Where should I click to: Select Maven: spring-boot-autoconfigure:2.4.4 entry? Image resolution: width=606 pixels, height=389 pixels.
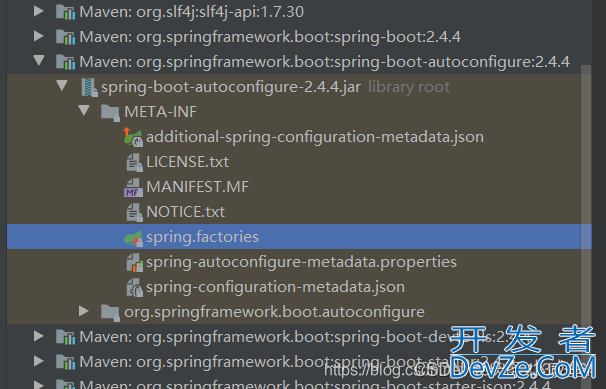324,62
